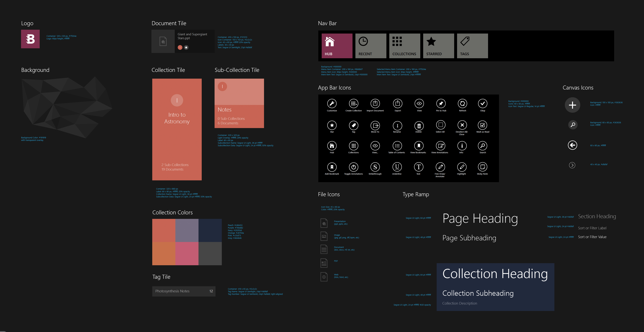The image size is (644, 332).
Task: Click the Table of Contents icon
Action: pyautogui.click(x=397, y=146)
